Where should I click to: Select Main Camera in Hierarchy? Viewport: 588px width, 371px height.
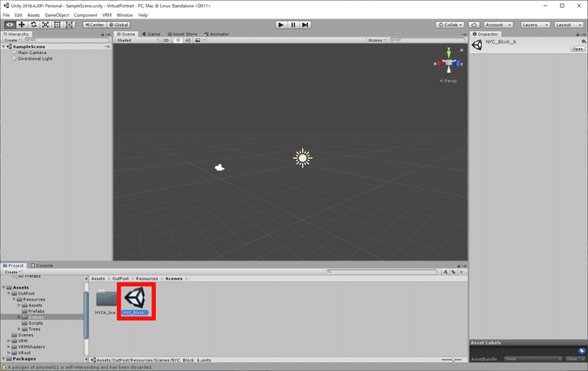coord(32,53)
